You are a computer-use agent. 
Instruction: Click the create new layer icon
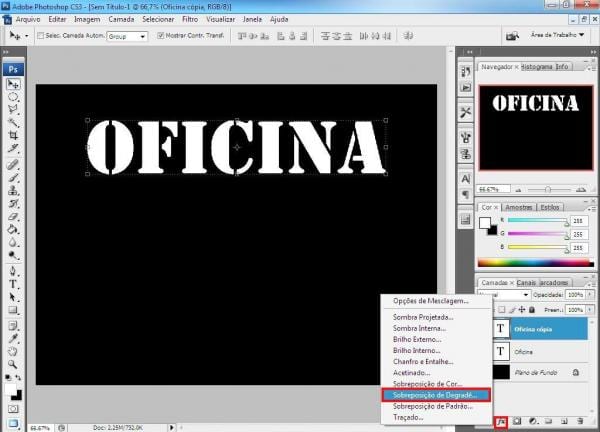point(564,421)
